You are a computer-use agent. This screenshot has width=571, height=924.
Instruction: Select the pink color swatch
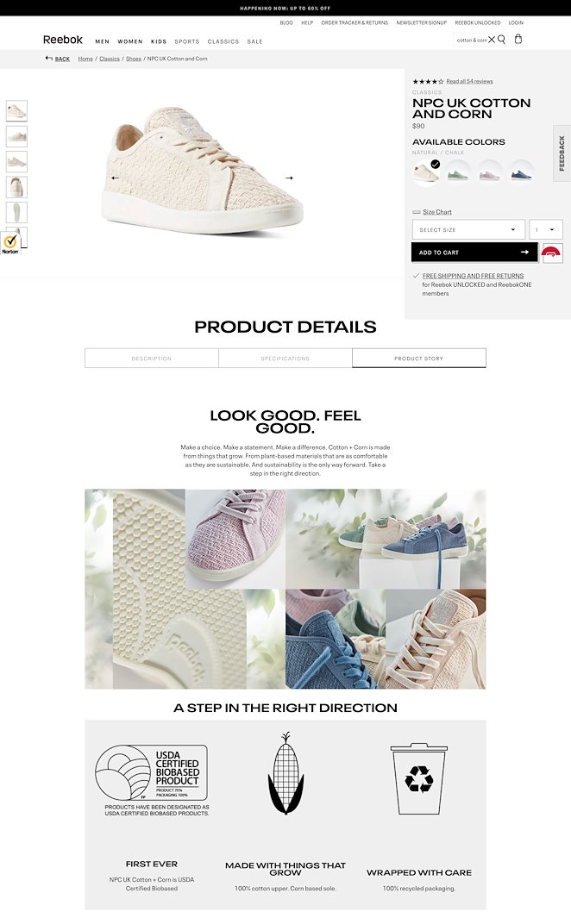click(490, 173)
